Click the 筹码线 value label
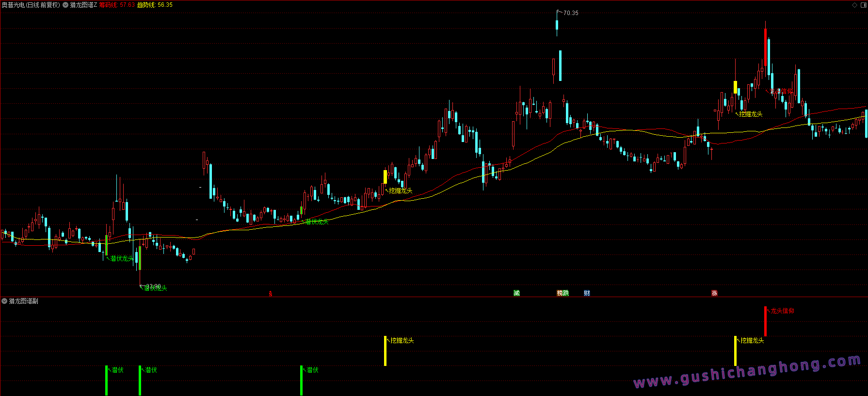868x396 pixels. [x=117, y=5]
